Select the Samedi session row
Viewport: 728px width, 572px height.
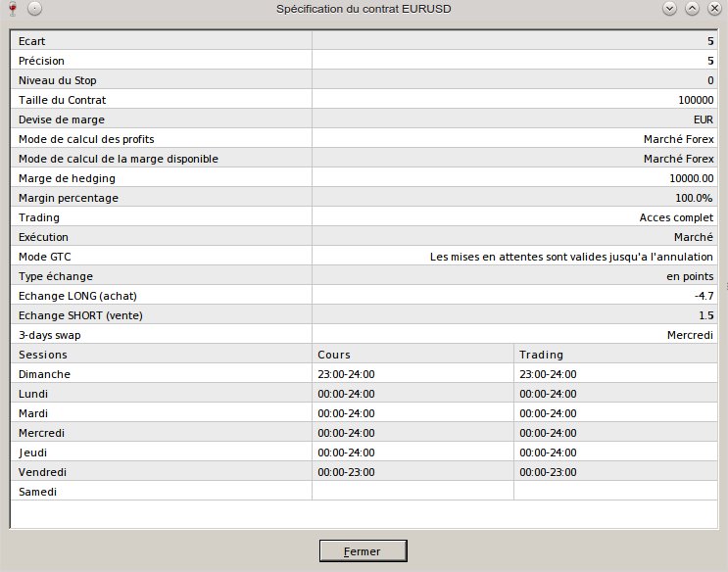point(161,492)
